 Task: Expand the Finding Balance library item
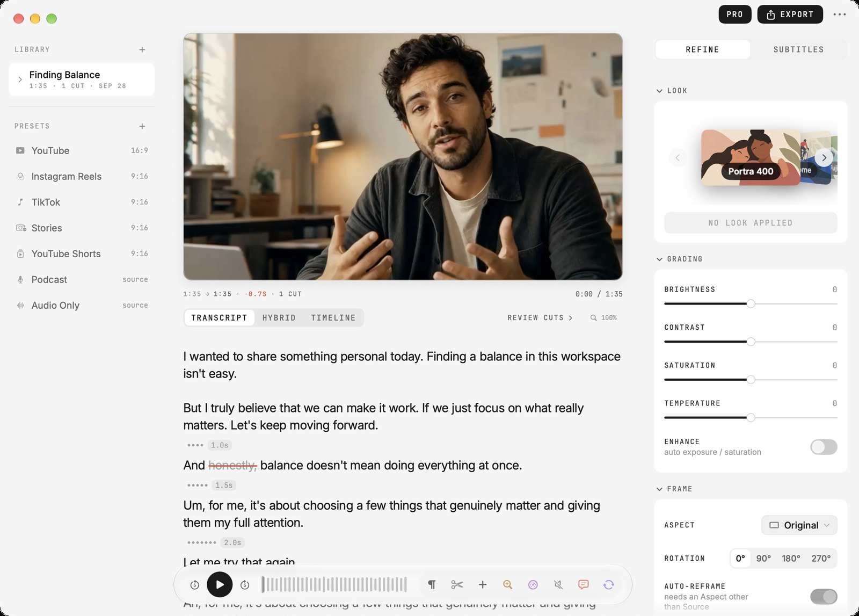(20, 79)
